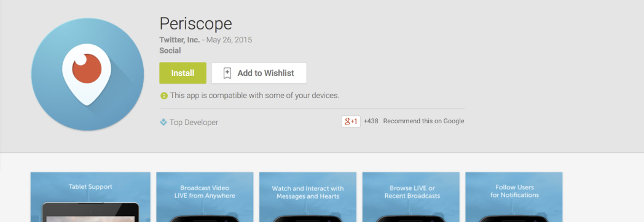Open the Social category link
This screenshot has width=644, height=222.
(170, 51)
